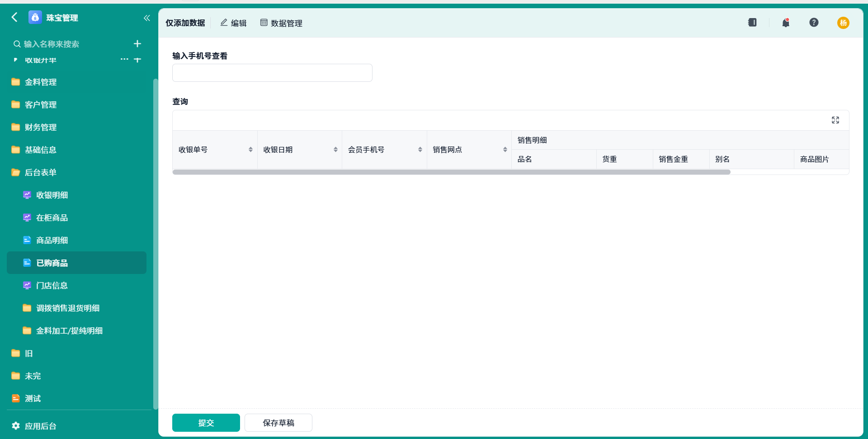Click the 别名 column header
Screen dimensions: 868x439
click(x=751, y=159)
